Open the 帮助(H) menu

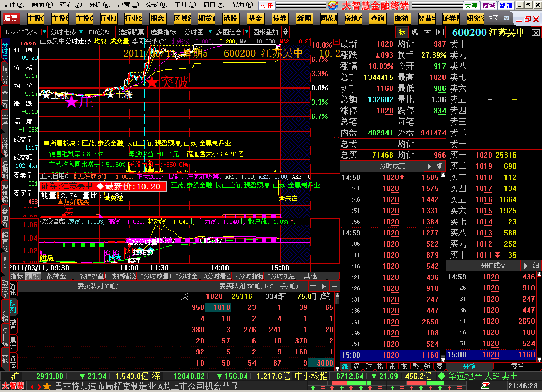pos(242,5)
